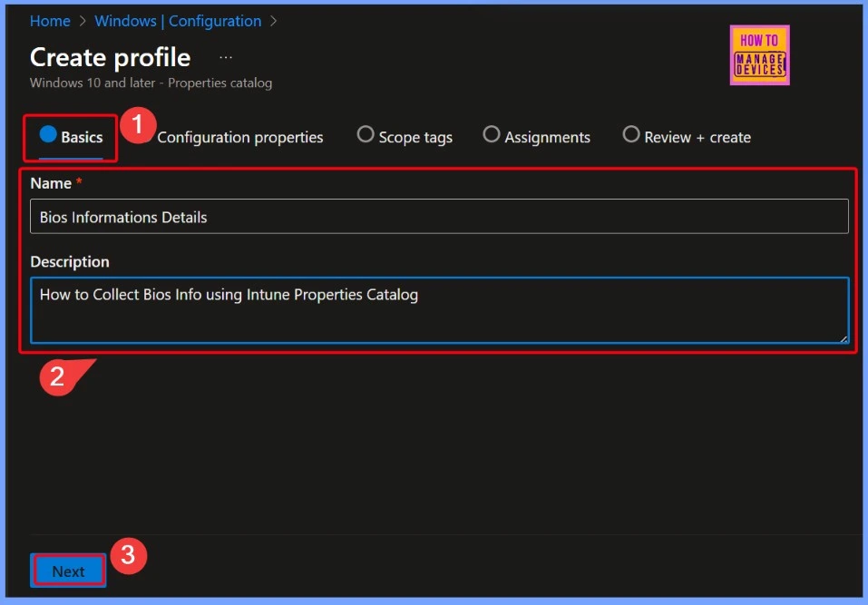The height and width of the screenshot is (605, 868).
Task: Switch to Configuration properties step
Action: coord(239,137)
